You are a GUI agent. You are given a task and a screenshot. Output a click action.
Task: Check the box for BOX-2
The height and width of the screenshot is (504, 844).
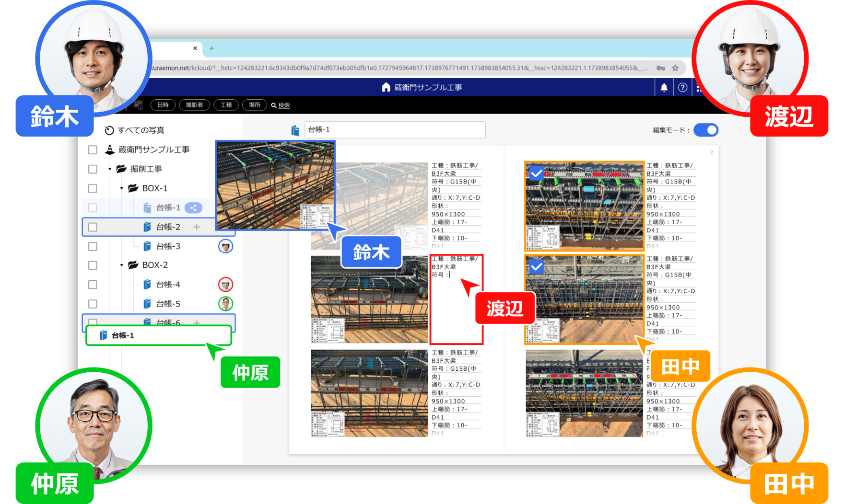tap(93, 265)
